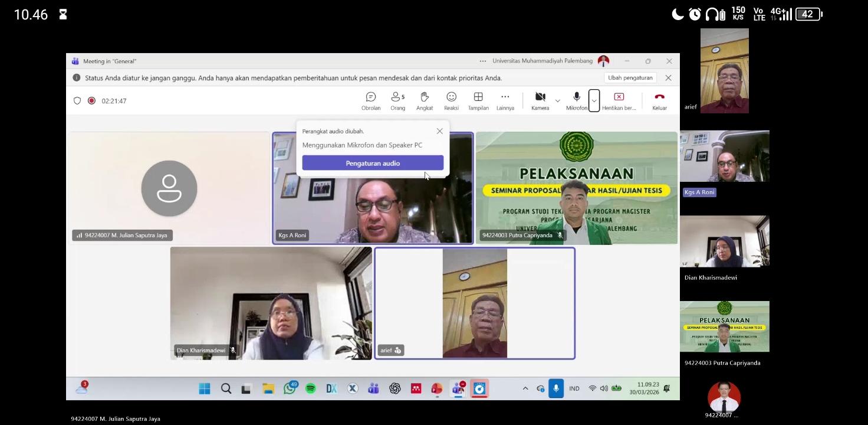Open the Lainnya more actions menu
This screenshot has height=425, width=868.
click(x=505, y=100)
